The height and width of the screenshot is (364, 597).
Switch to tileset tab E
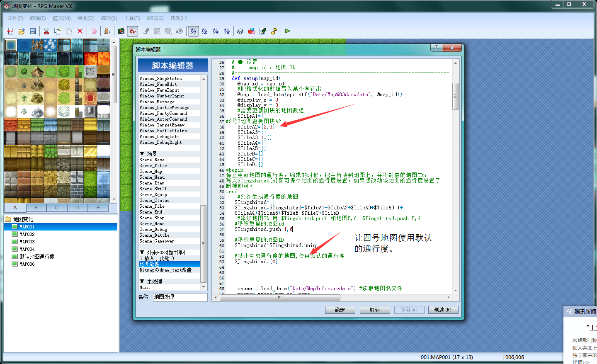pos(98,208)
